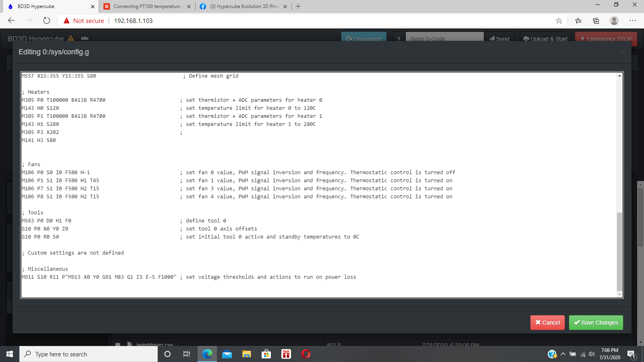644x362 pixels.
Task: Cancel editing config.g
Action: (x=547, y=323)
